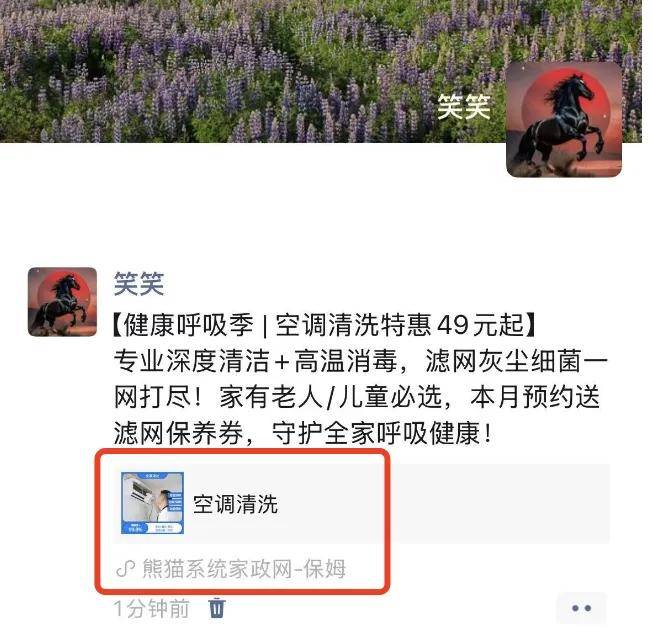This screenshot has width=652, height=642.
Task: Tap the 本月预约送 promotion text
Action: coord(535,397)
